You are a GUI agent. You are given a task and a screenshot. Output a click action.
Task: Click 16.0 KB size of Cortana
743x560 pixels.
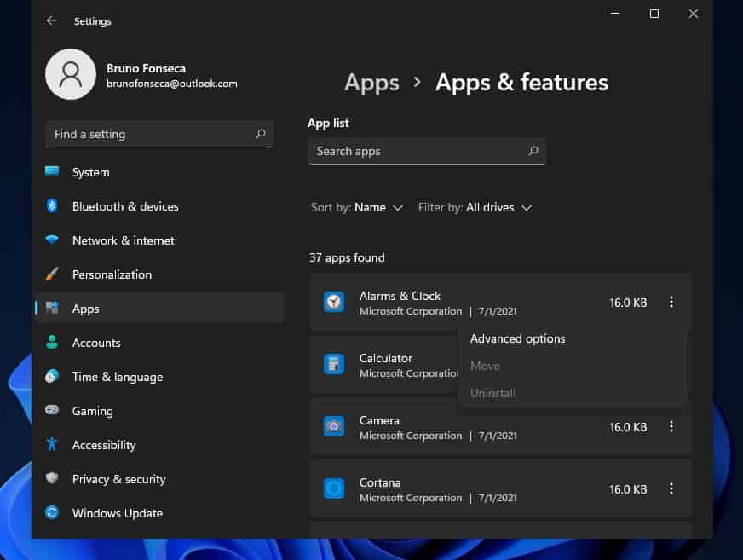[x=628, y=489]
